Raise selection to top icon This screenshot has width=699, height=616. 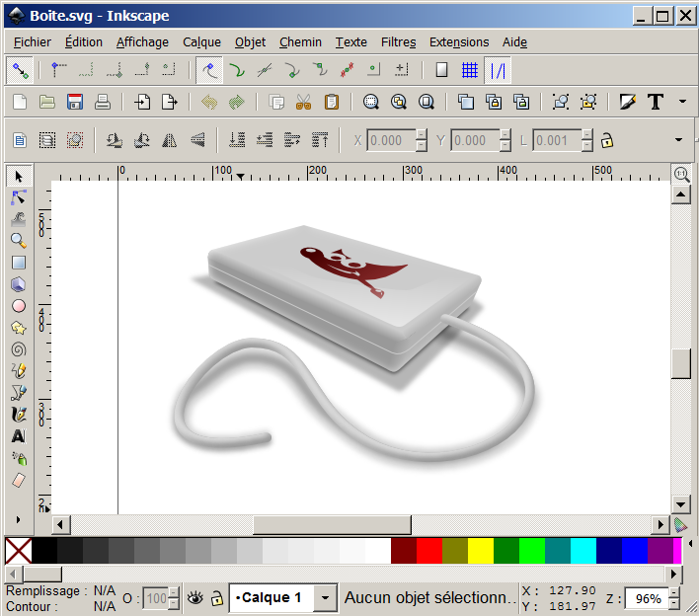tap(320, 140)
